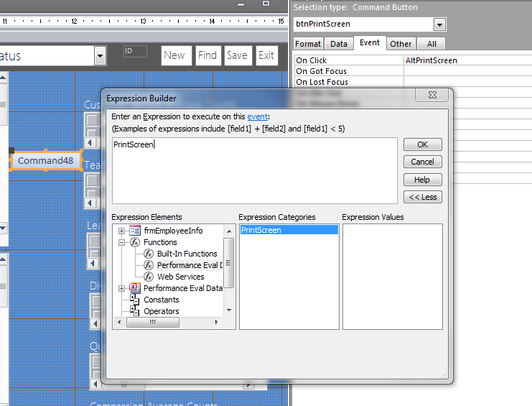Viewport: 532px width, 406px height.
Task: Click Expression Elements horizontal scrollbar thumb
Action: [x=153, y=322]
